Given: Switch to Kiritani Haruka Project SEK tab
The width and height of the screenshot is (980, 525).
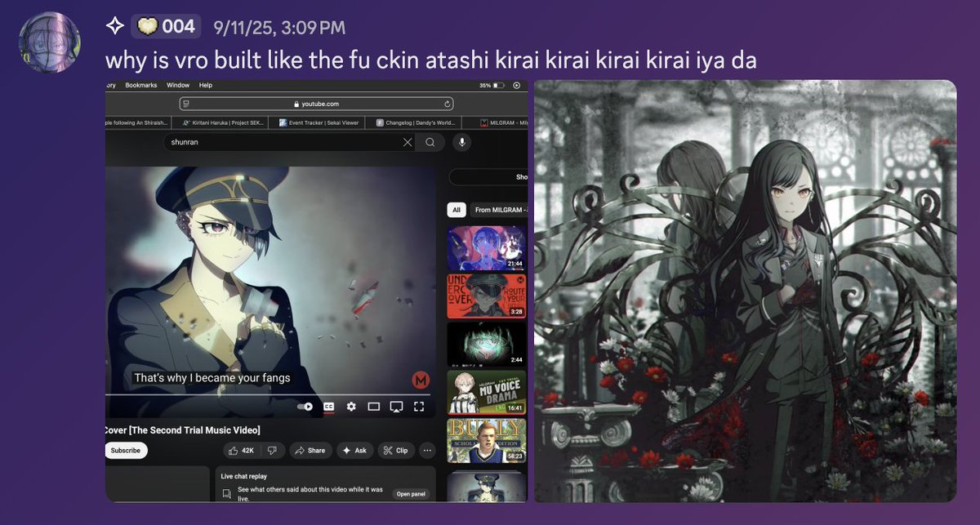Looking at the screenshot, I should pos(221,122).
